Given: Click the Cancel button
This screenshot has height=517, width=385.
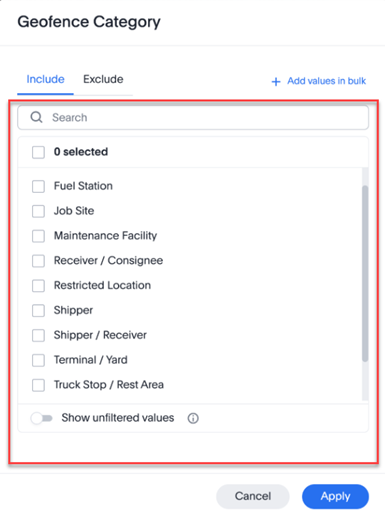Looking at the screenshot, I should (253, 496).
